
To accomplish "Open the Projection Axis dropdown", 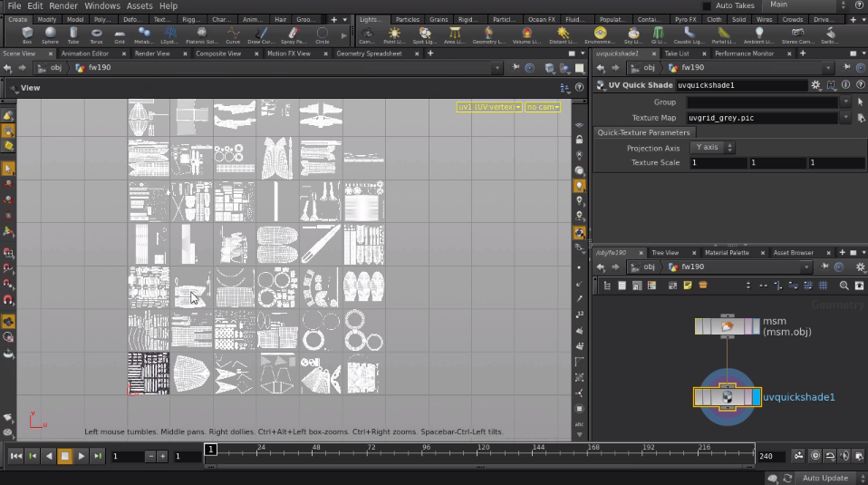I will coord(712,147).
